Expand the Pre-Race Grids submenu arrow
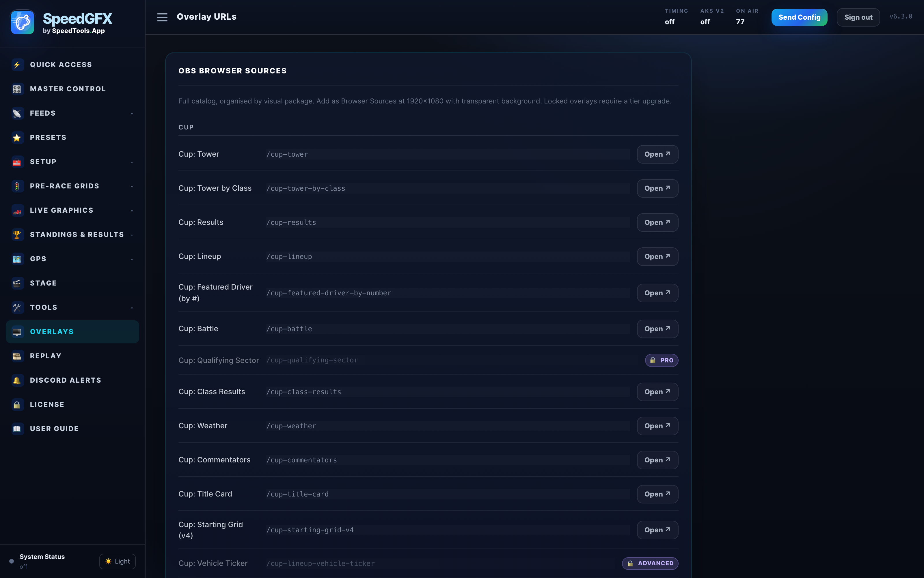Screen dimensions: 924x578 click(132, 187)
